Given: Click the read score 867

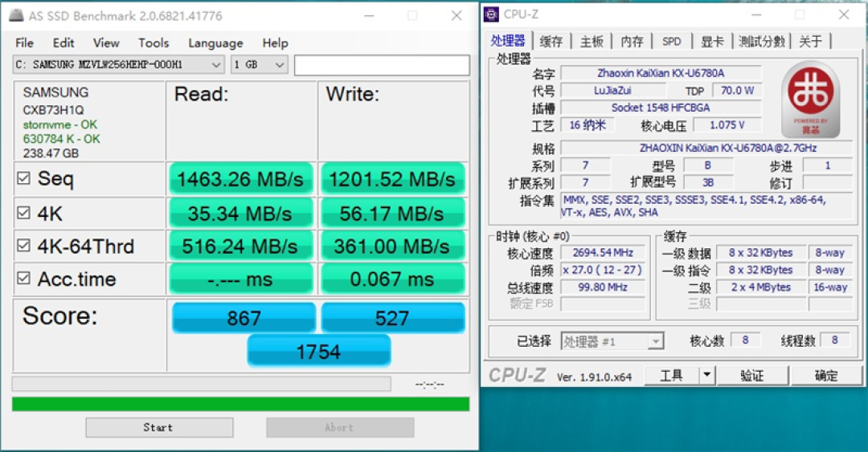Looking at the screenshot, I should 244,318.
